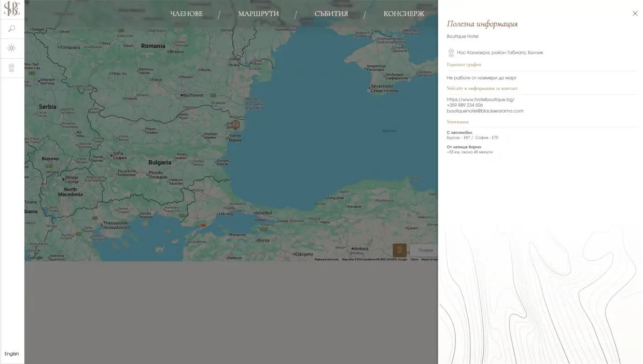Close the Полезна информация panel

coord(635,13)
